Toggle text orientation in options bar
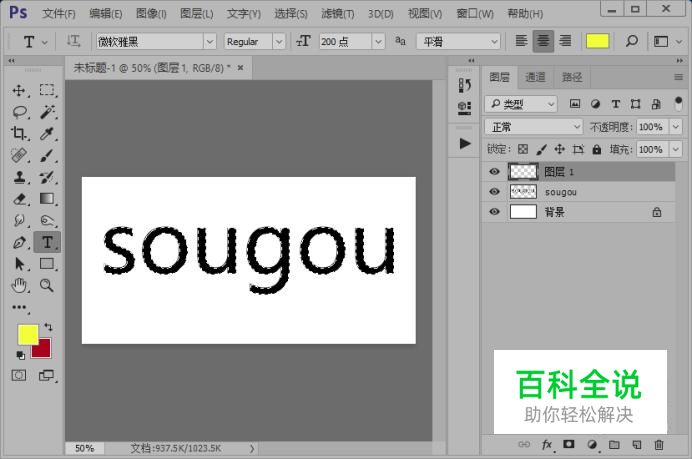692x459 pixels. (x=73, y=41)
